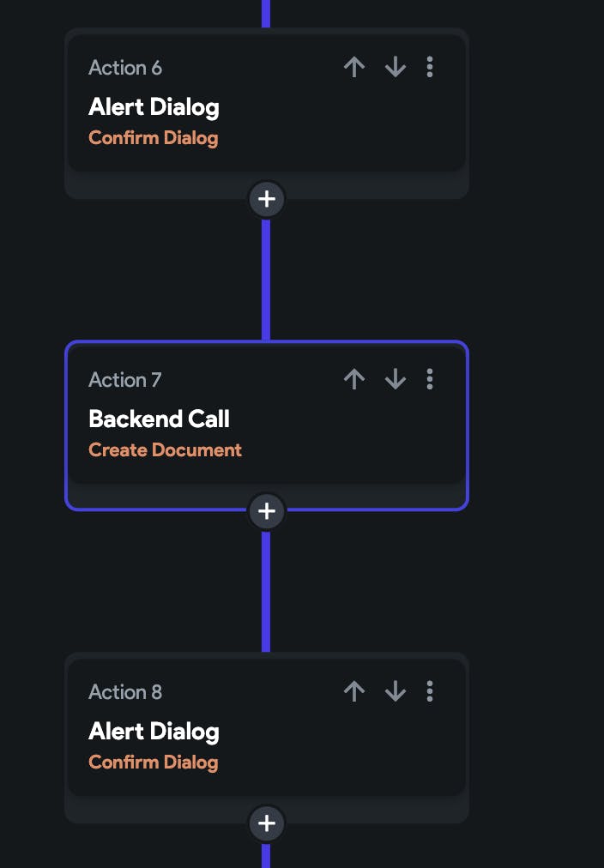Add action below Action 6
Screen dimensions: 604x868
coord(267,199)
